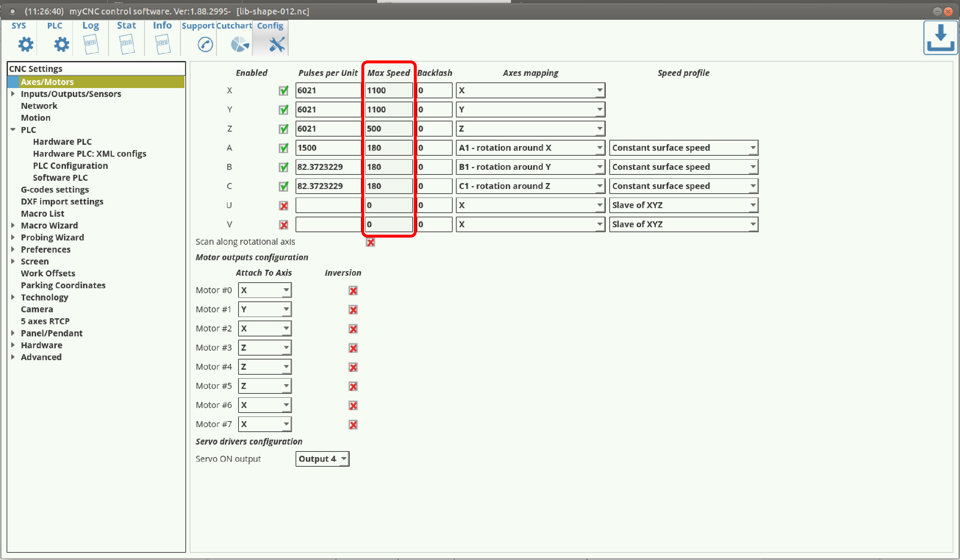Toggle Motor #0 inversion checkbox
Screen dimensions: 960x560
[353, 291]
